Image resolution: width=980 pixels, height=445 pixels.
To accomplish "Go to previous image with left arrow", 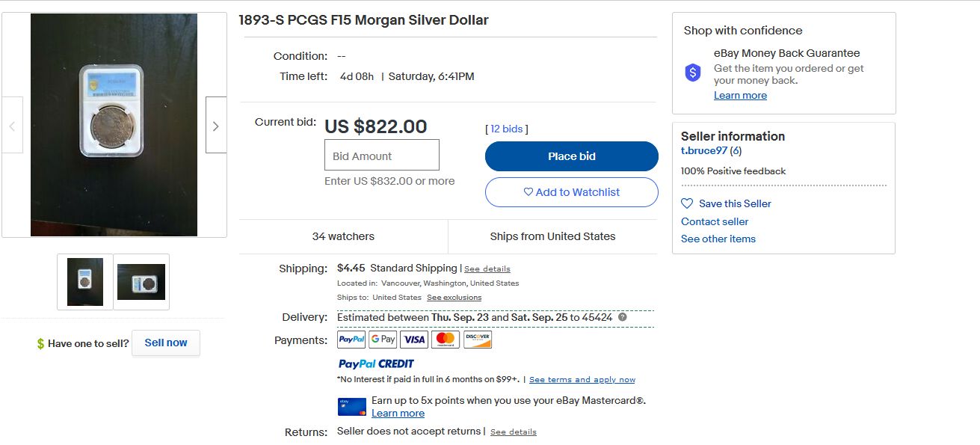I will click(12, 126).
